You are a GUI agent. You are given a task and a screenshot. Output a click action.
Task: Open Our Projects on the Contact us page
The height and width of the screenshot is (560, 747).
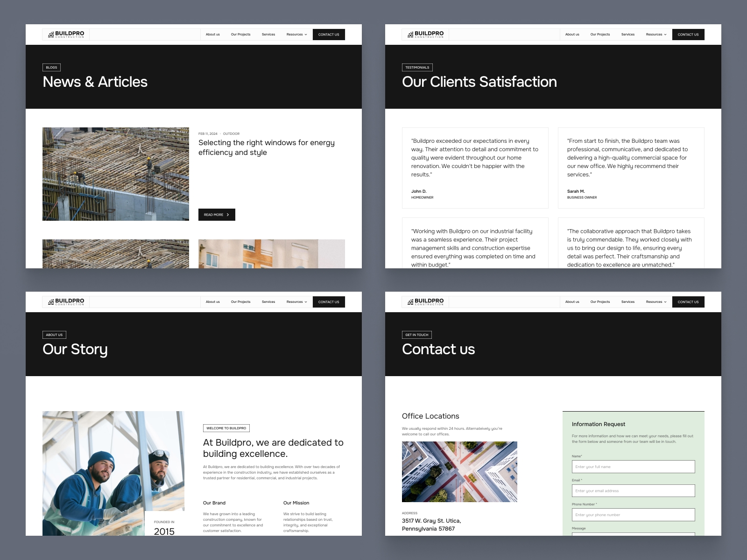[x=600, y=302]
